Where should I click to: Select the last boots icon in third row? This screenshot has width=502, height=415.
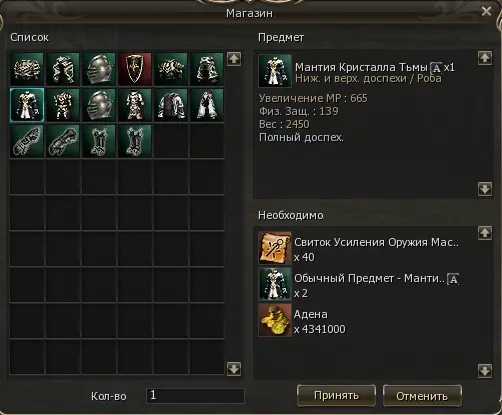pyautogui.click(x=135, y=141)
